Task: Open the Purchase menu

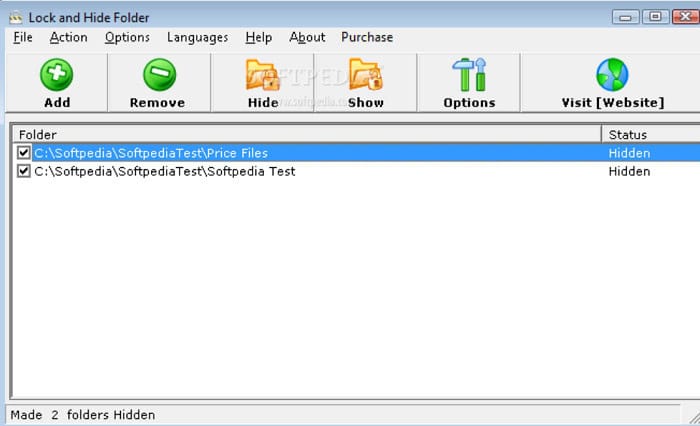Action: tap(367, 38)
